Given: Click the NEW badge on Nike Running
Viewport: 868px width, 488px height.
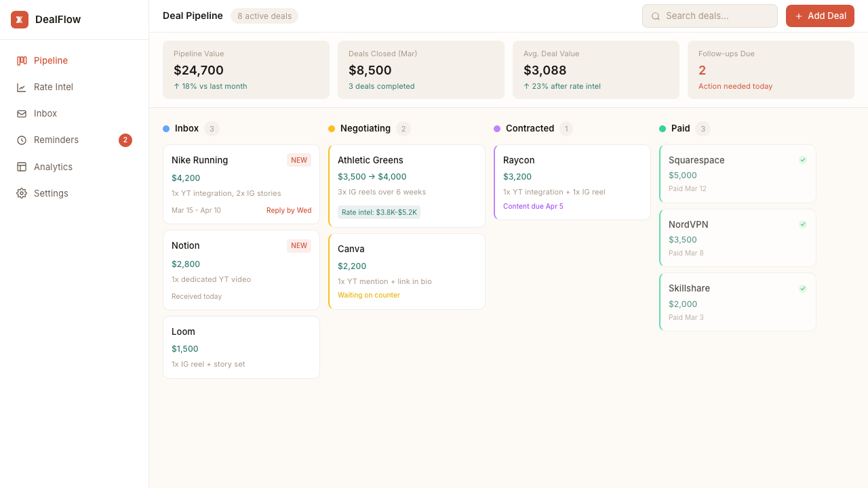Looking at the screenshot, I should pos(299,160).
